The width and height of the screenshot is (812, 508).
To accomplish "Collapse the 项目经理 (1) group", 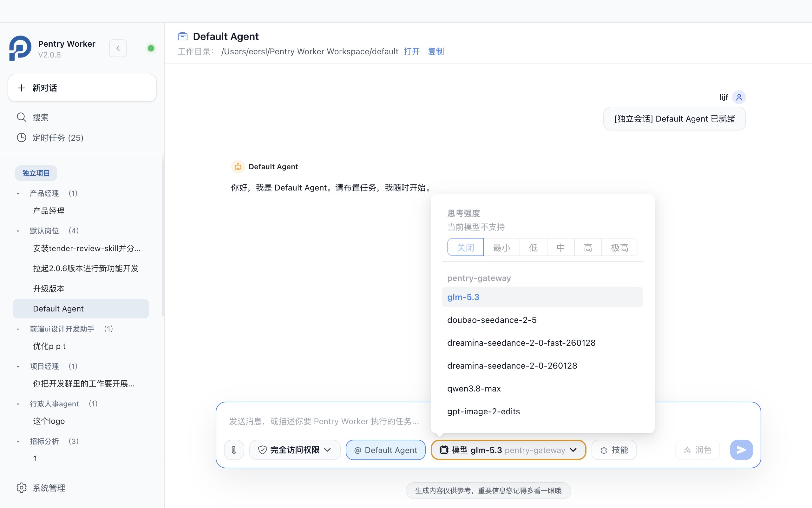I will click(x=18, y=366).
